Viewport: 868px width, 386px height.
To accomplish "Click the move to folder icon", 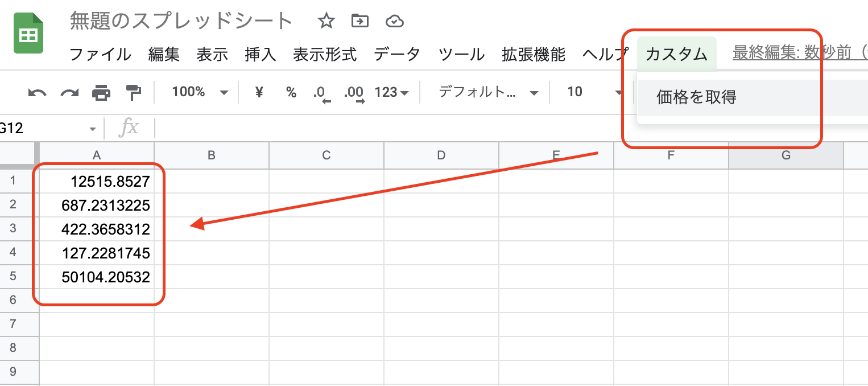I will 360,22.
